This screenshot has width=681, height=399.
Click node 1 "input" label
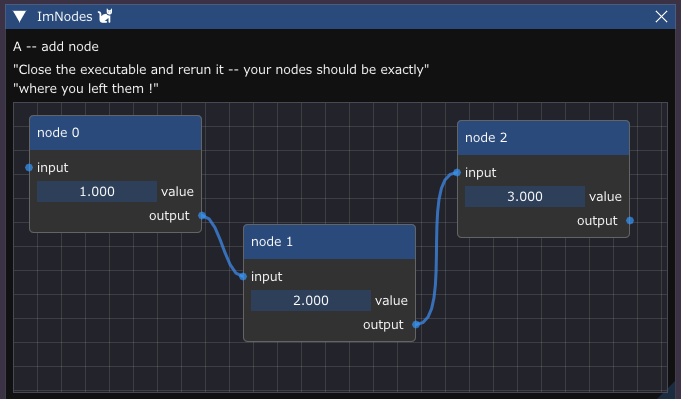pos(267,277)
